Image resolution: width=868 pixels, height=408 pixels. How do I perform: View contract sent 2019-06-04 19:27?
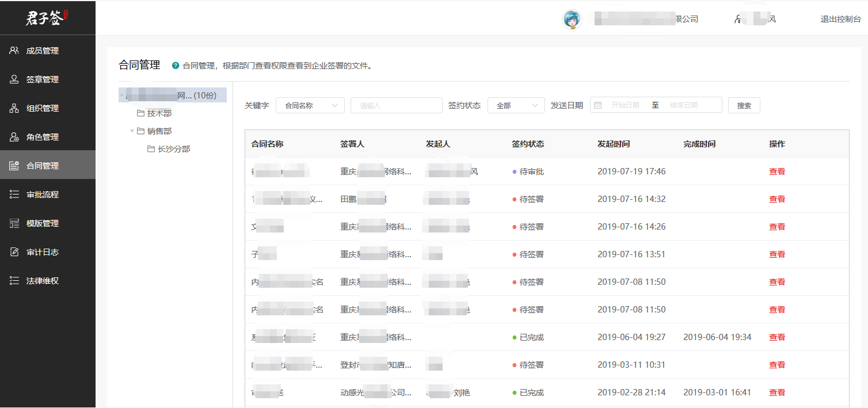click(777, 337)
